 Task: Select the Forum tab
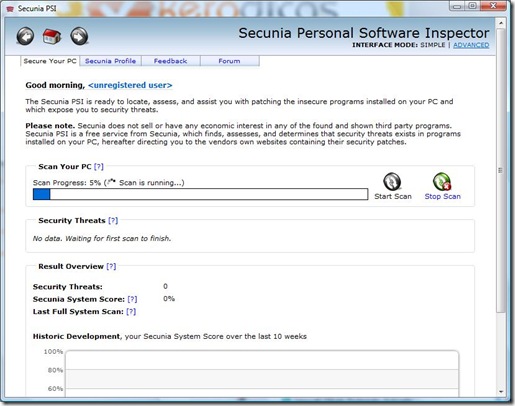229,61
